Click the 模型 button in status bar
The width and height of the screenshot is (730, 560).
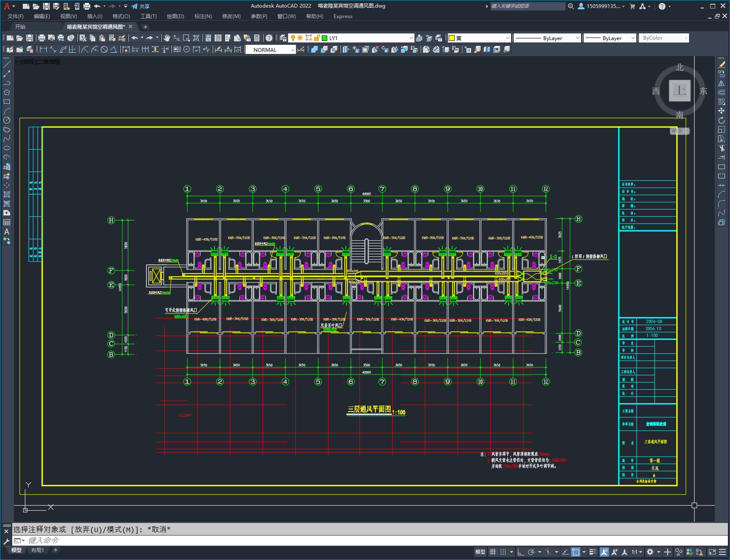[x=480, y=552]
